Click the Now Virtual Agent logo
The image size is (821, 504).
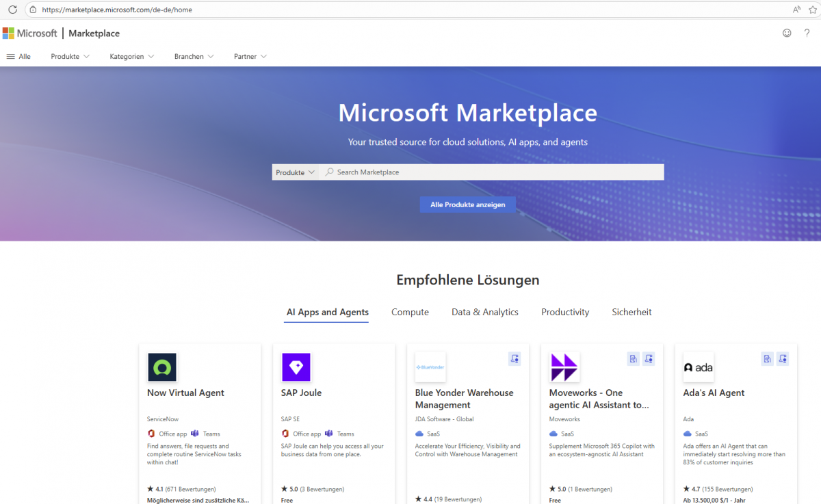[x=162, y=367]
